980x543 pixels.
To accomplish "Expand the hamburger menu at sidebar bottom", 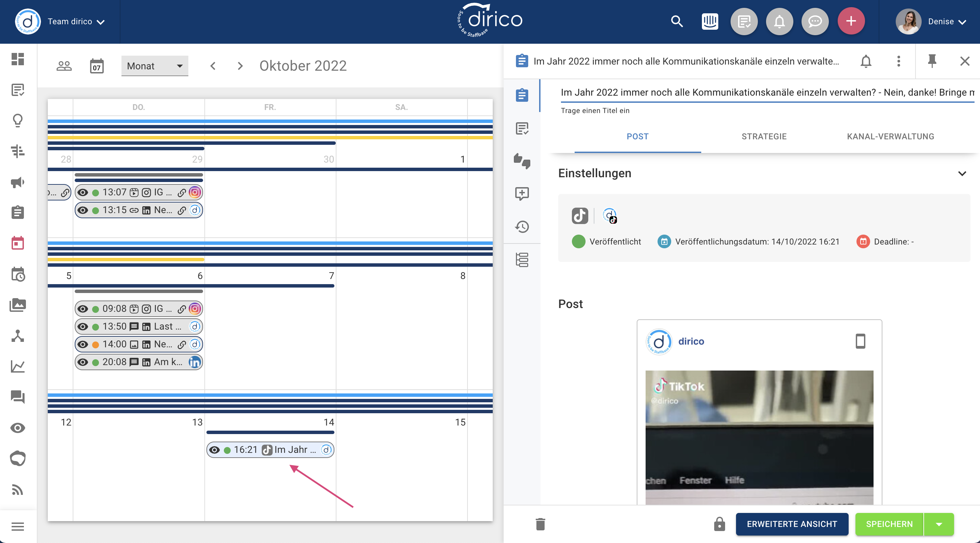I will (x=18, y=526).
